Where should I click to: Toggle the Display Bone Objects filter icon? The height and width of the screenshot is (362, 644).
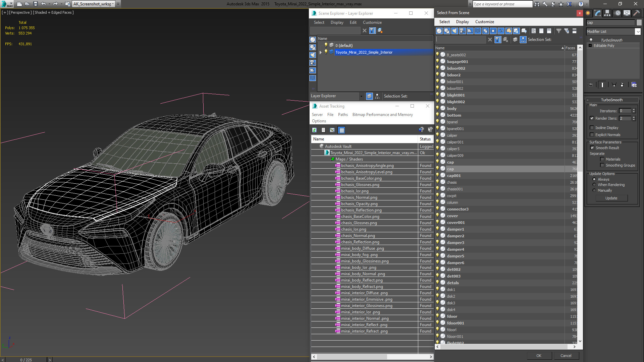point(501,31)
